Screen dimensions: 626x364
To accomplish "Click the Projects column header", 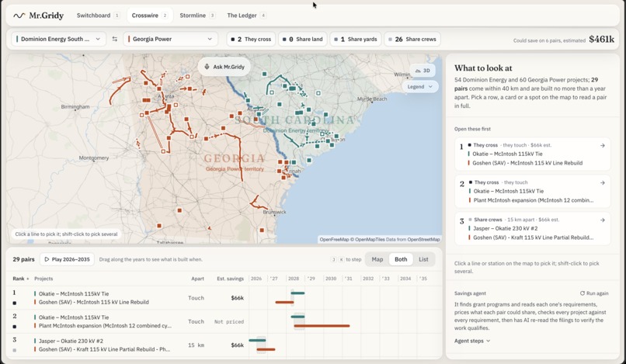I will tap(43, 279).
